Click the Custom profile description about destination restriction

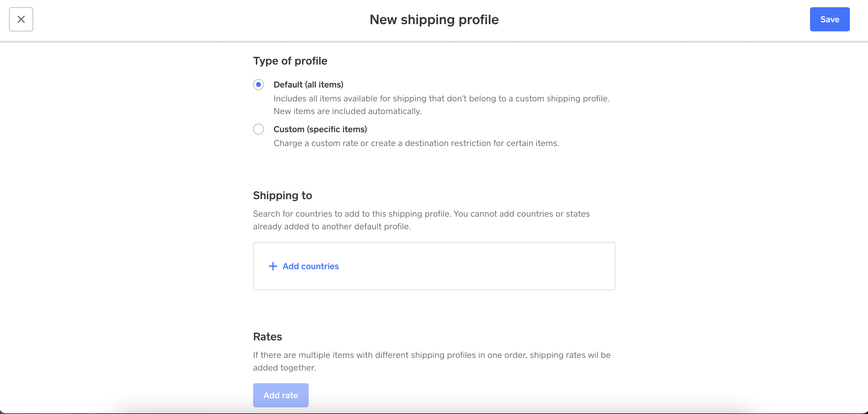click(416, 143)
